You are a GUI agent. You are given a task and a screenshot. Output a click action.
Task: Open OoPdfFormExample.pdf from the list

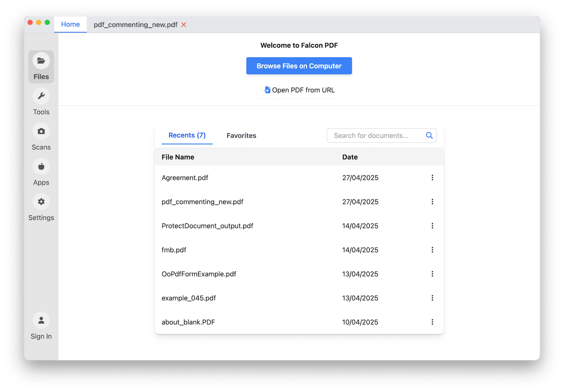(x=199, y=274)
